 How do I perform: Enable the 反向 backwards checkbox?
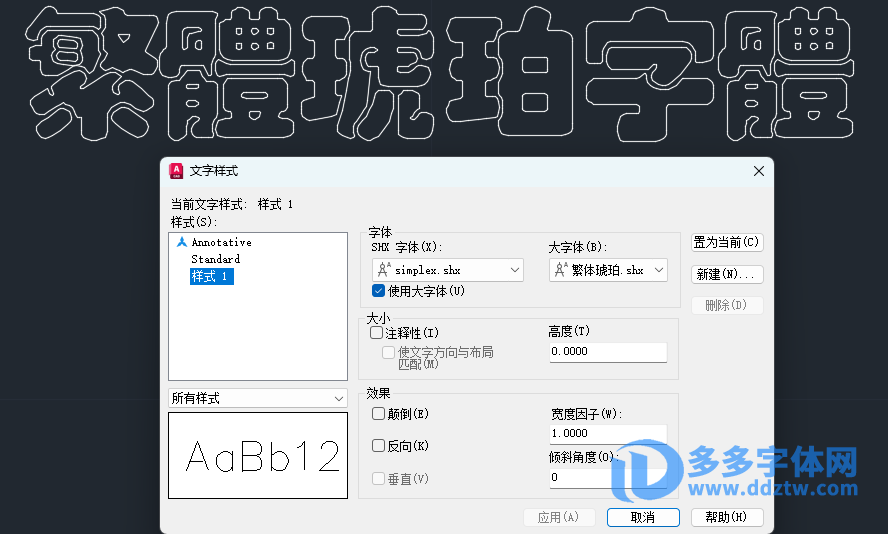click(x=378, y=446)
